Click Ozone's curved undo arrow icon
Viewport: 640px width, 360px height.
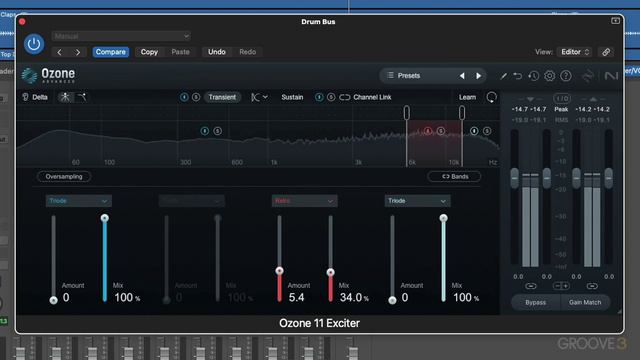click(x=518, y=76)
